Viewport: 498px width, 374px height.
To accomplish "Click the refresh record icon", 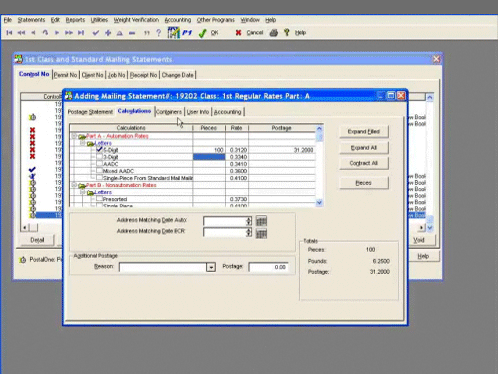I will click(45, 33).
